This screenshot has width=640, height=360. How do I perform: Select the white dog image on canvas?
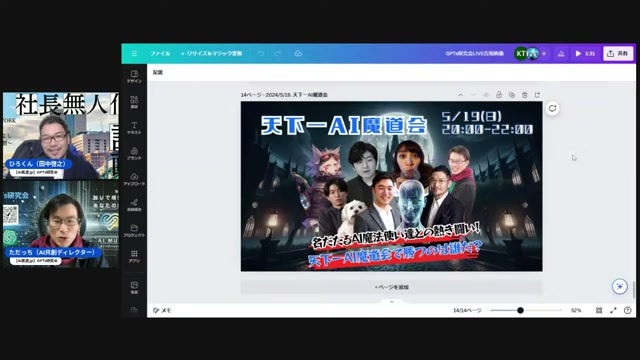351,216
